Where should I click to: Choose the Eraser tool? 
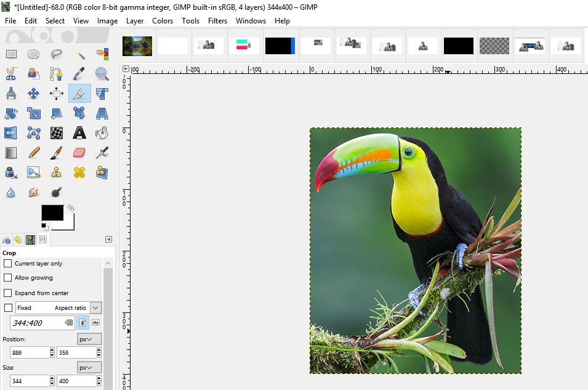point(79,152)
